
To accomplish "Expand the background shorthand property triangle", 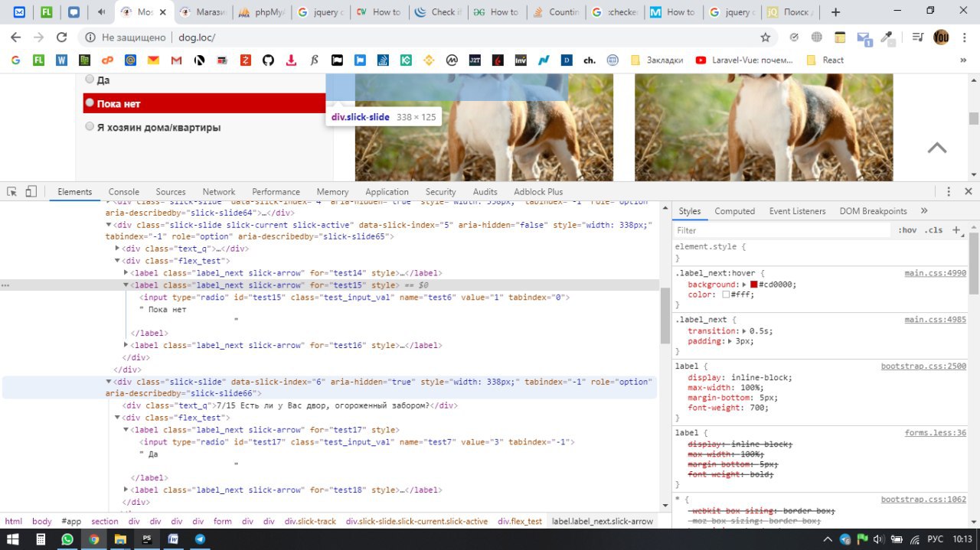I will [744, 285].
